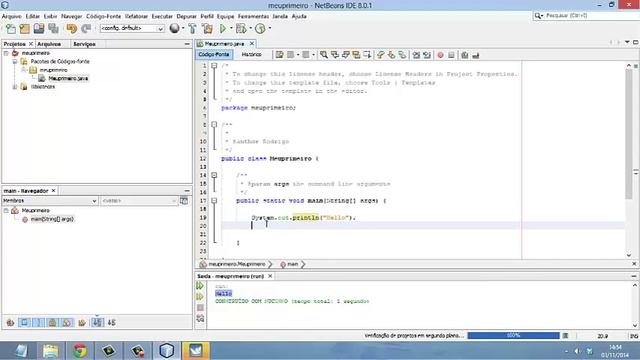Click the Debug Project toolbar icon
Viewport: 640px width, 360px height.
pos(241,29)
